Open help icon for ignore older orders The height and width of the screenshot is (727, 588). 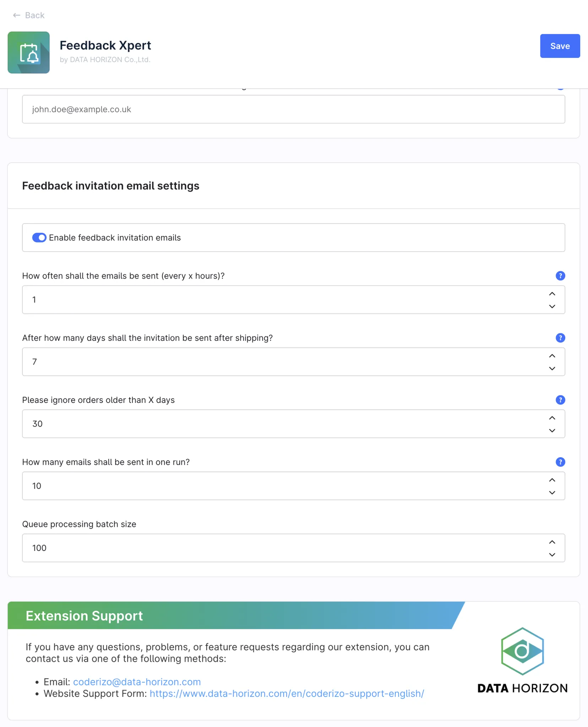[x=560, y=400]
